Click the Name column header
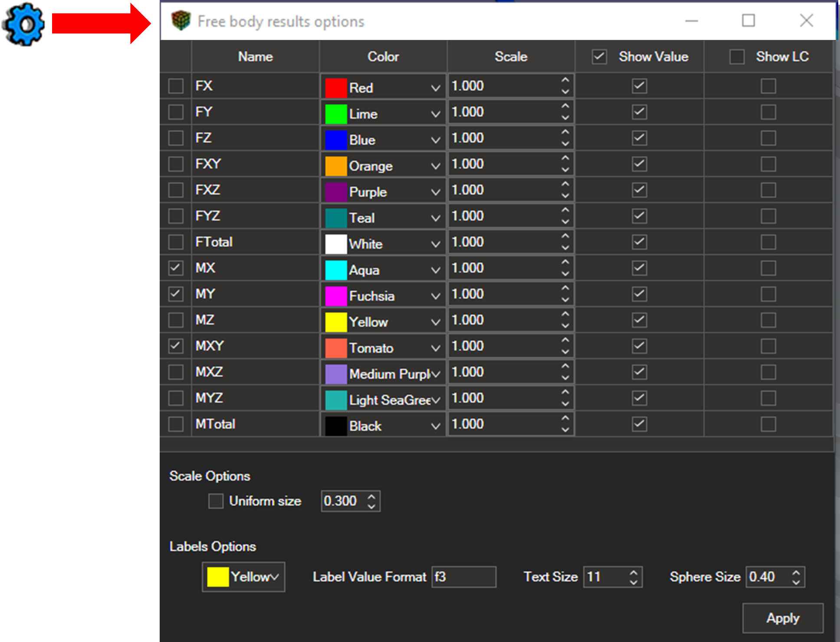The height and width of the screenshot is (642, 840). [255, 57]
